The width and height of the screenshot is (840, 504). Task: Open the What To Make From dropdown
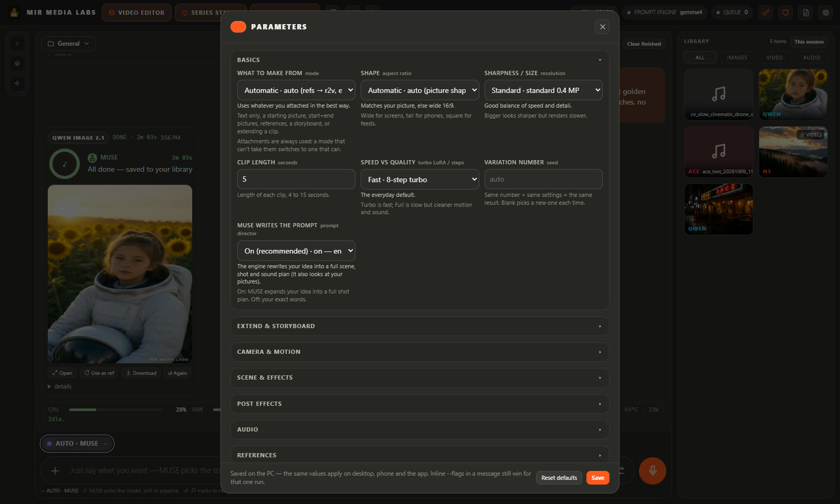tap(296, 90)
